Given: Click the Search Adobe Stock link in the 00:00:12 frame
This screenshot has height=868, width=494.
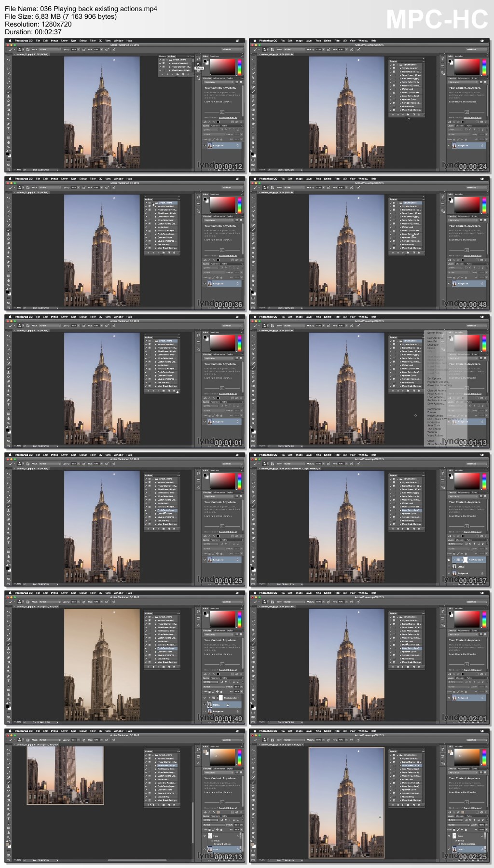Looking at the screenshot, I should coord(228,118).
